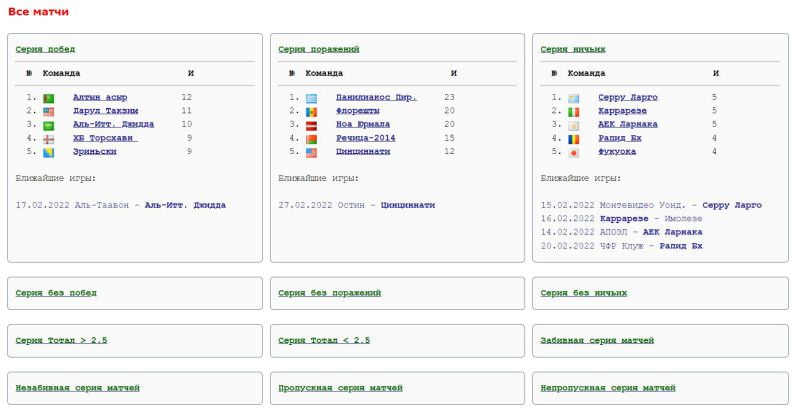Select АЕК Ларнака in draws list

[627, 125]
